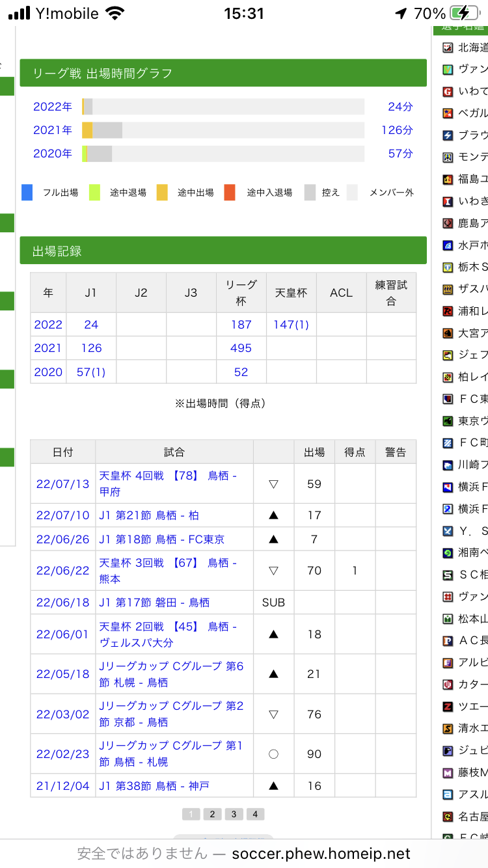Screen dimensions: 488x868
Task: Open 147(1) 天皇杯 record for 2022
Action: (291, 325)
